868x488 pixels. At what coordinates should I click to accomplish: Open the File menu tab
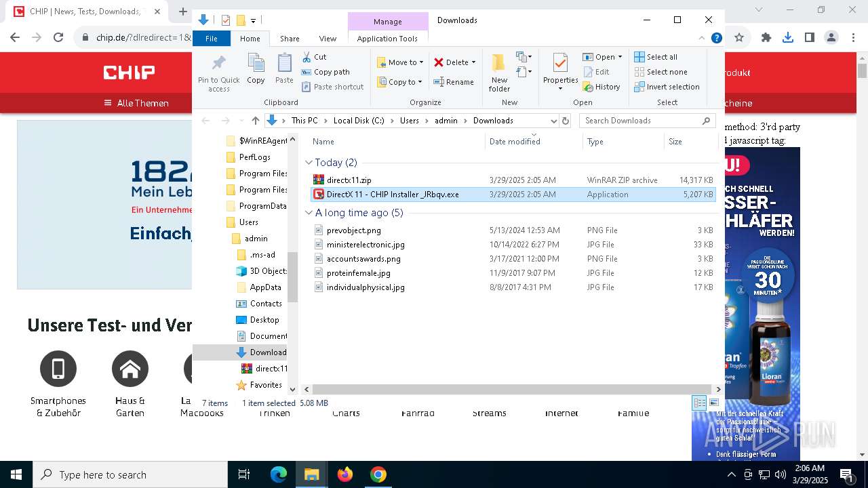[212, 39]
